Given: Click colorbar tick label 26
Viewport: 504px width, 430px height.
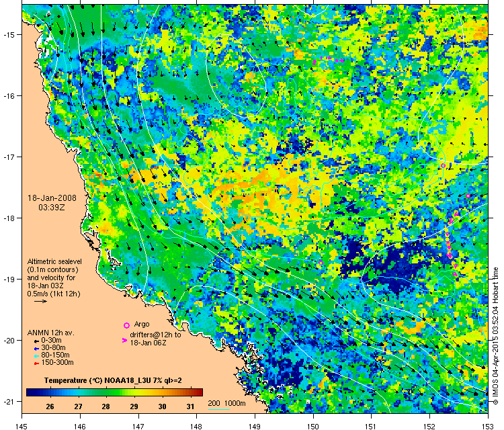Looking at the screenshot, I should 50,406.
